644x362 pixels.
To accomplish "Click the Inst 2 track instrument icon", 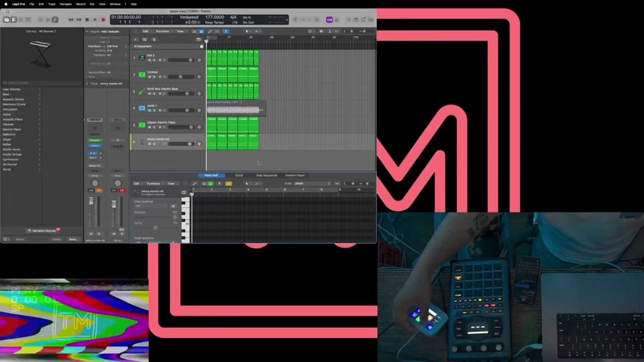I will [142, 58].
